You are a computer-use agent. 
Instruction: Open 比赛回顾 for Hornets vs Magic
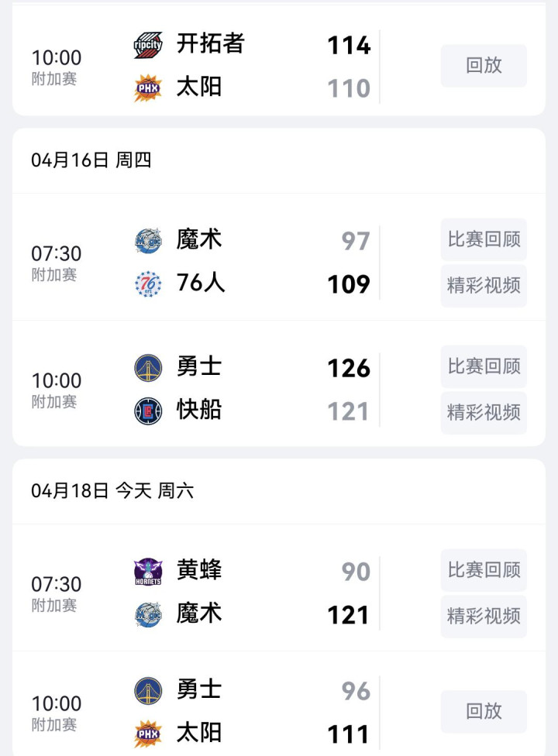(484, 571)
